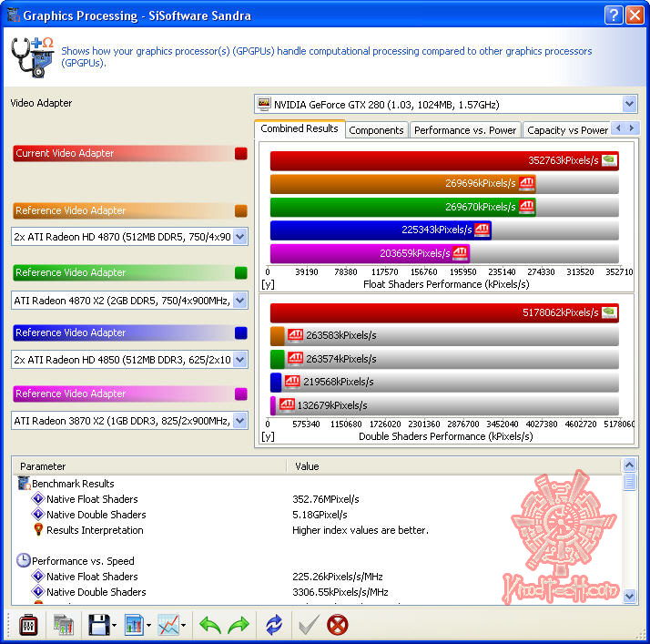Switch to the Components tab
This screenshot has width=650, height=644.
[x=376, y=130]
